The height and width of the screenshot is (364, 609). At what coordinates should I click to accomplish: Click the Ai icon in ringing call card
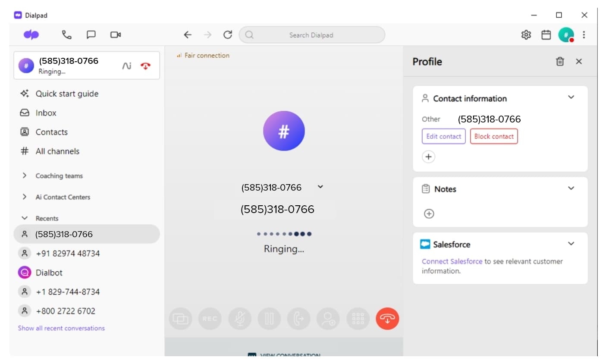click(126, 66)
